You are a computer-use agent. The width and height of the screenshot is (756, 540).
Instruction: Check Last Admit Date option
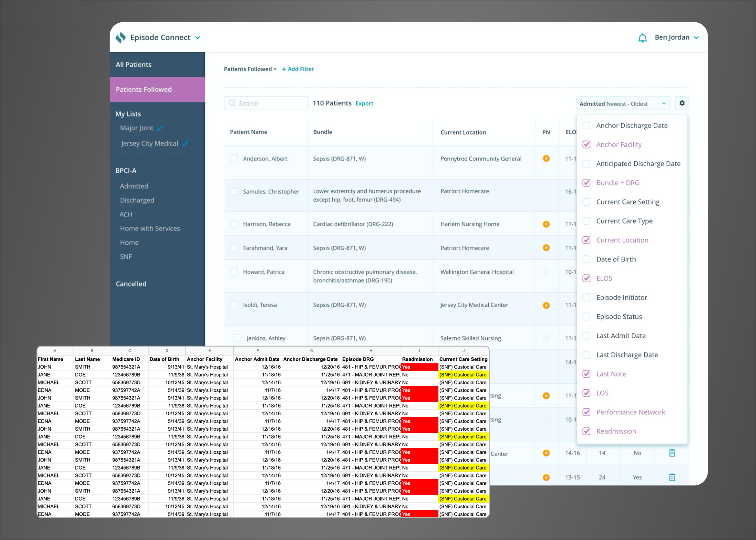click(x=587, y=336)
